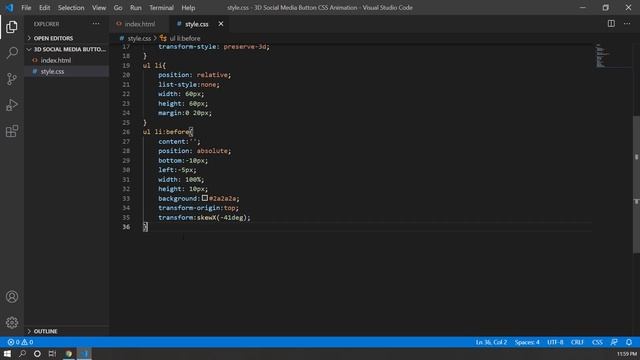The width and height of the screenshot is (640, 360).
Task: Click Ln 36, Col 2 in status bar
Action: click(x=491, y=342)
